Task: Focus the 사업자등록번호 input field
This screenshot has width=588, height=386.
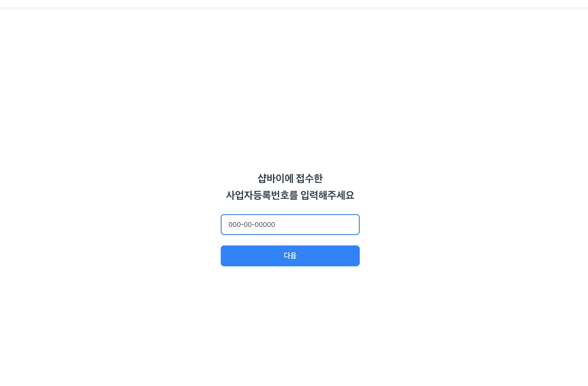Action: click(290, 225)
